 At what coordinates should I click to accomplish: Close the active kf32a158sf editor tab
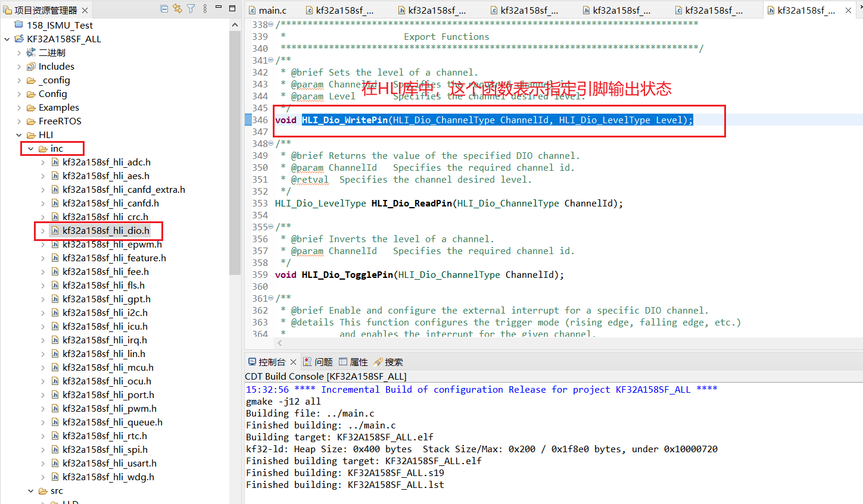pyautogui.click(x=848, y=10)
